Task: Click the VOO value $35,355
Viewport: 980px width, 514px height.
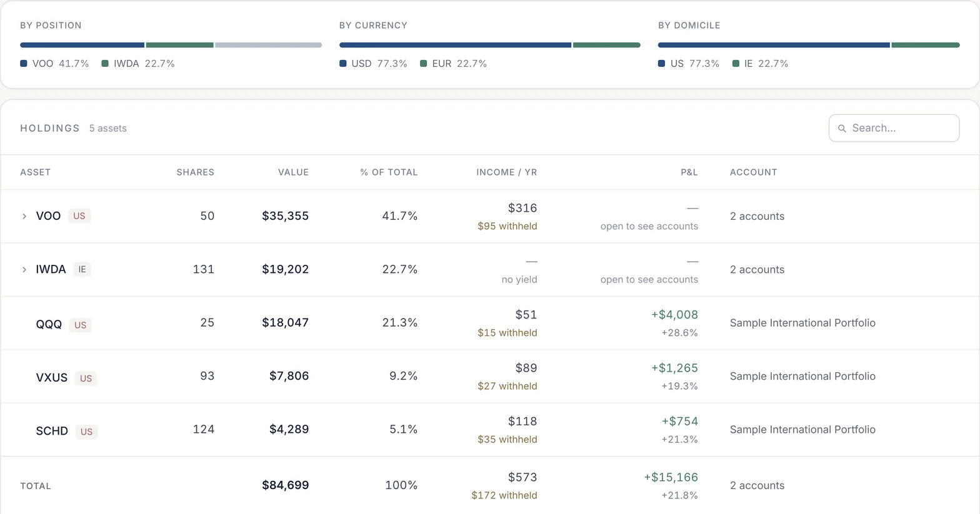Action: coord(286,216)
